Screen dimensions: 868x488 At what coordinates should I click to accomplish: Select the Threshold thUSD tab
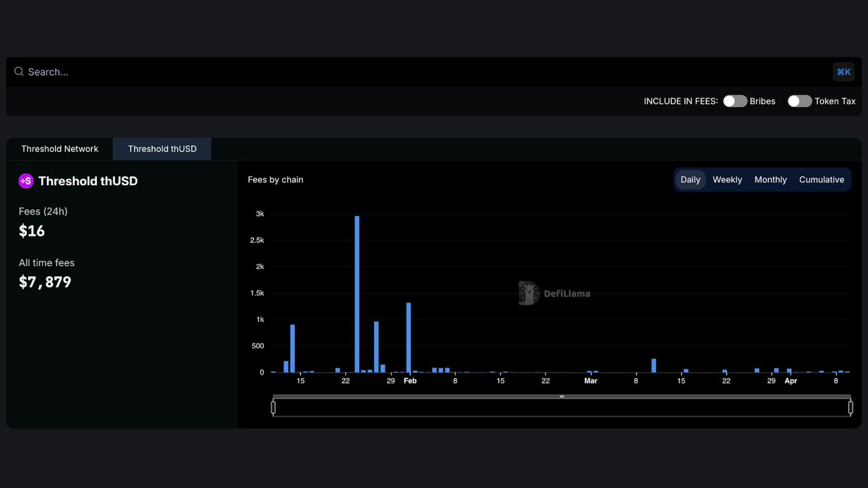[162, 149]
